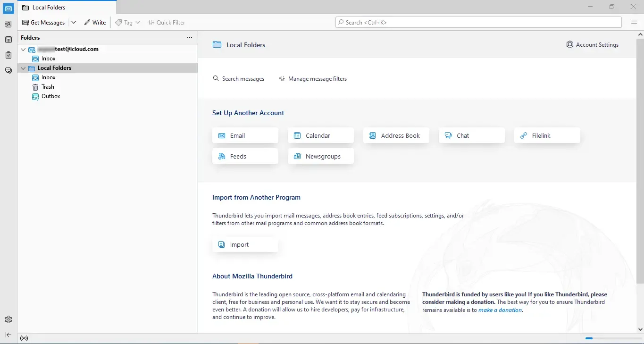Screen dimensions: 644x344
Task: Click the online status indicator icon
Action: pos(24,338)
